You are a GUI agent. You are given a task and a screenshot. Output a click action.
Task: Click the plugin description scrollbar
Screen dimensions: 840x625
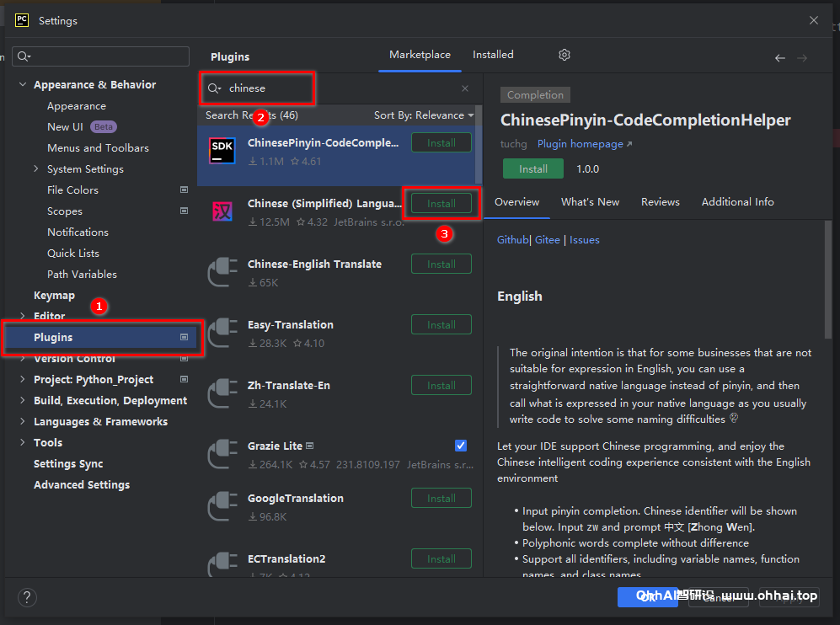click(828, 279)
